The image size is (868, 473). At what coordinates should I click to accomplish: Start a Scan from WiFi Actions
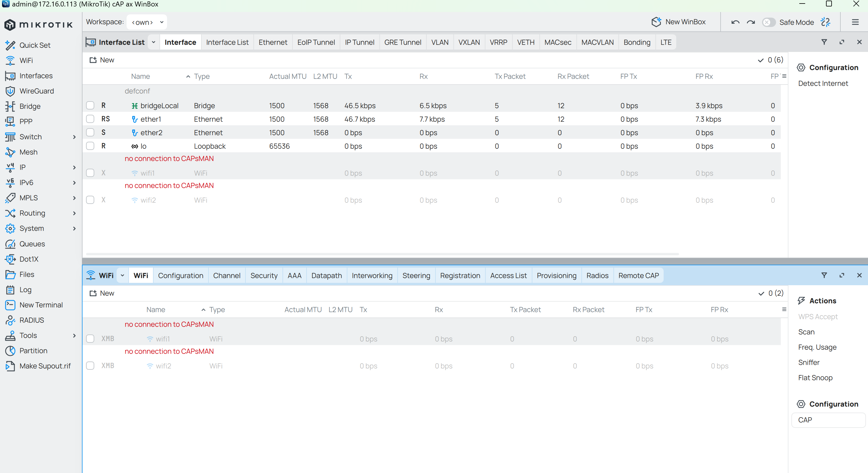click(806, 332)
